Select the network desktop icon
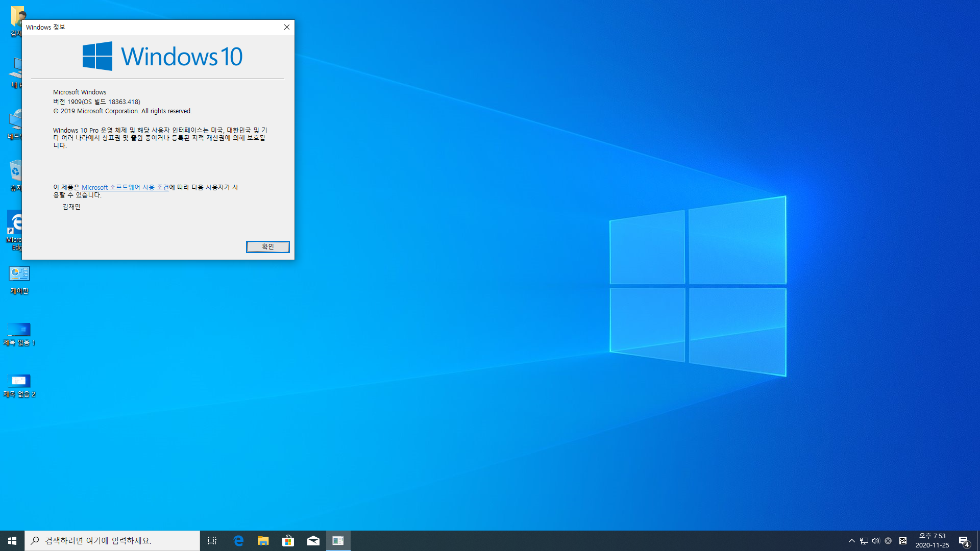Viewport: 980px width, 551px height. point(14,124)
